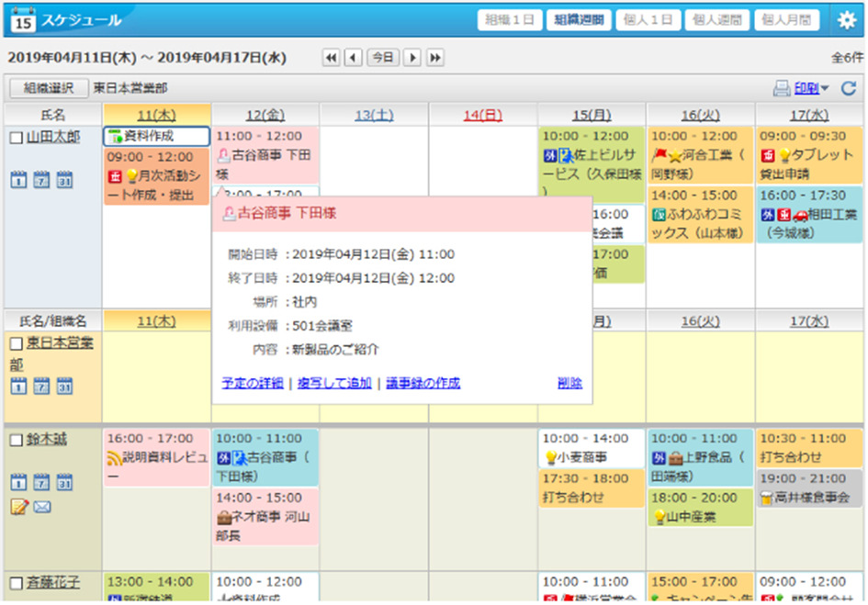The width and height of the screenshot is (868, 605).
Task: Jump to the previous week with double-left arrow
Action: [x=331, y=58]
